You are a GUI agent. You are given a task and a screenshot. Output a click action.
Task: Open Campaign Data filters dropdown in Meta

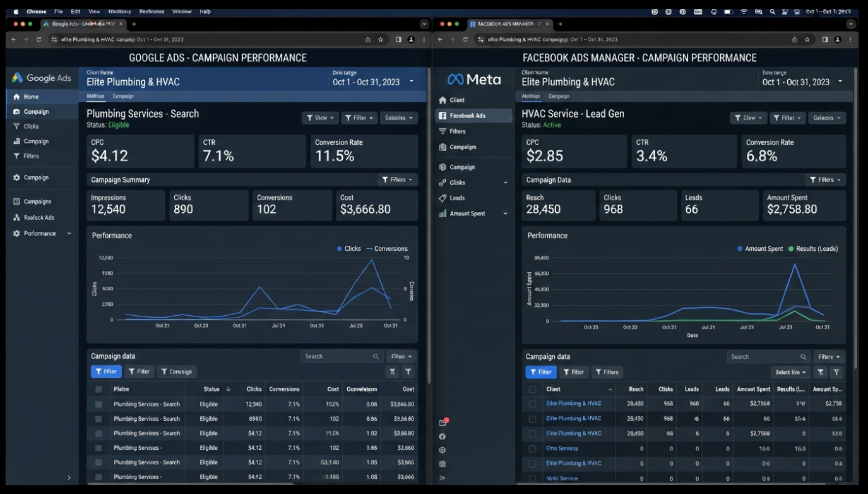pos(826,180)
